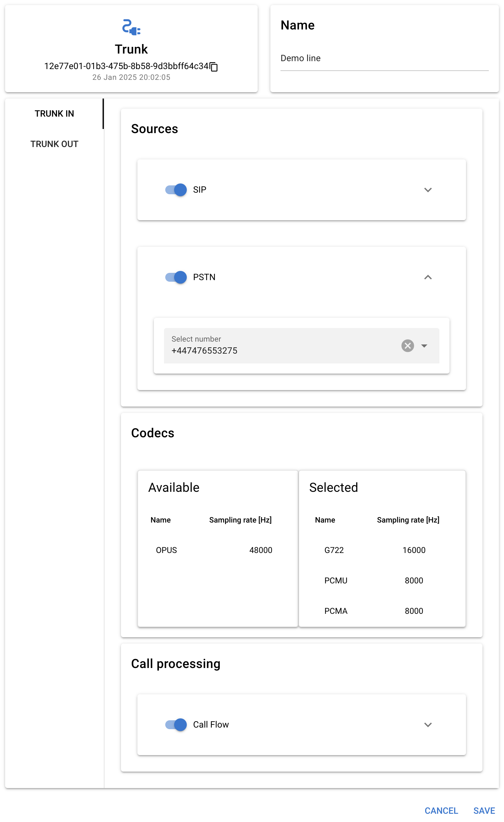The image size is (504, 822).
Task: Pick the PCMU codec row
Action: [x=375, y=581]
